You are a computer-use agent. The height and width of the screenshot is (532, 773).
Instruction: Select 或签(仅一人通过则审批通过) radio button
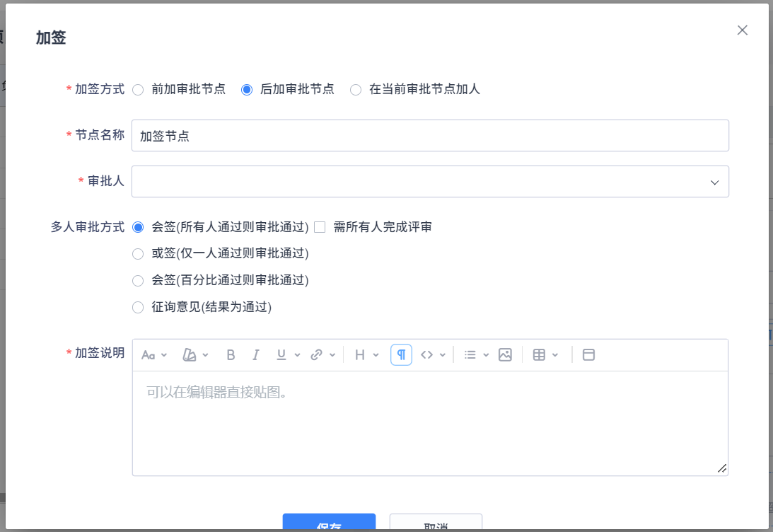138,254
